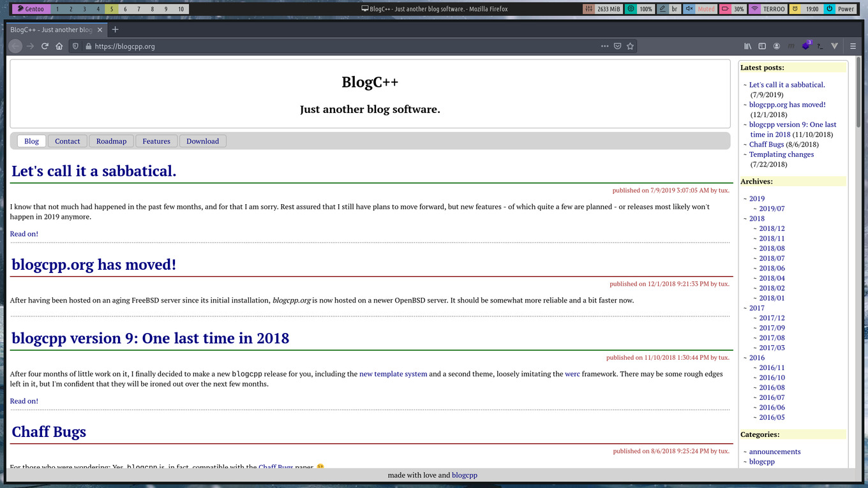Click the browser forward arrow
868x488 pixels.
point(30,46)
